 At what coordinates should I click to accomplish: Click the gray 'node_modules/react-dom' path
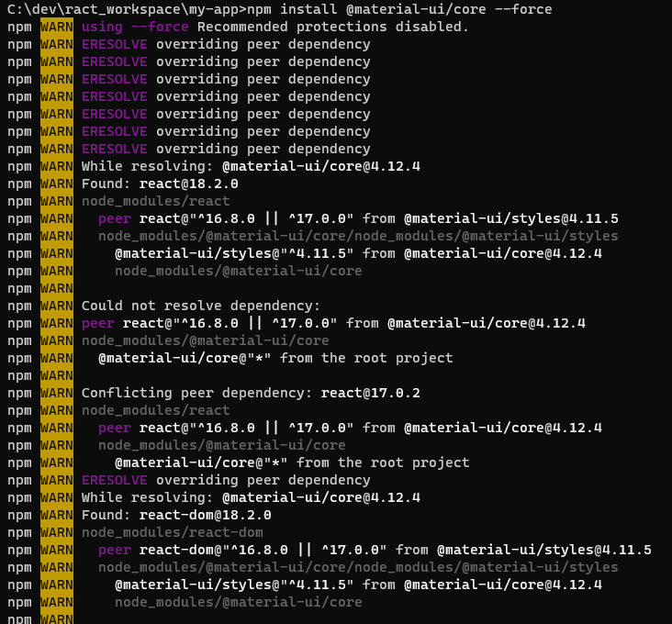[x=173, y=532]
